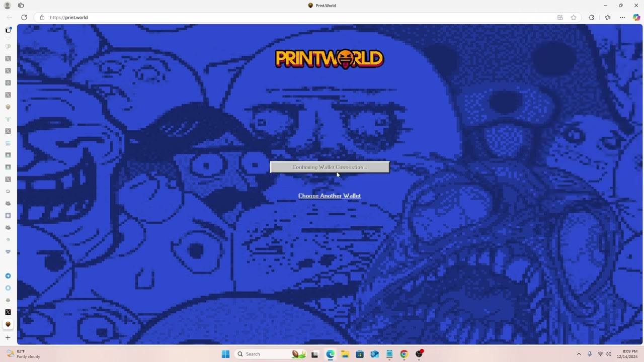This screenshot has width=644, height=362.
Task: Click the PrintWorld logo
Action: 330,59
